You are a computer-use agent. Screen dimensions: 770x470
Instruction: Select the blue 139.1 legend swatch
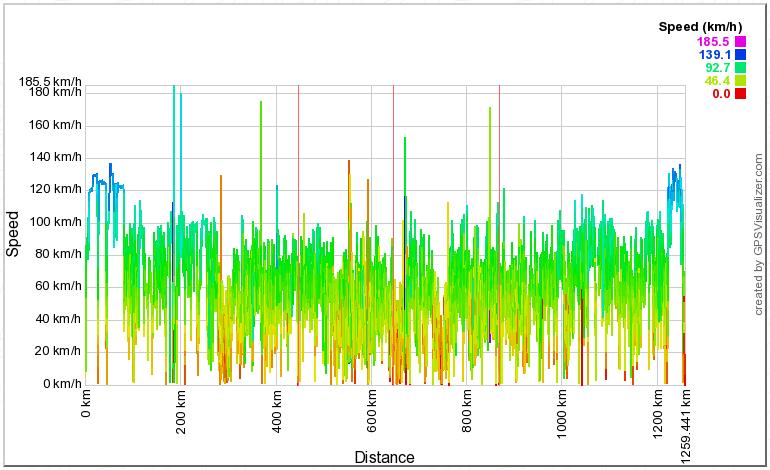[740, 55]
